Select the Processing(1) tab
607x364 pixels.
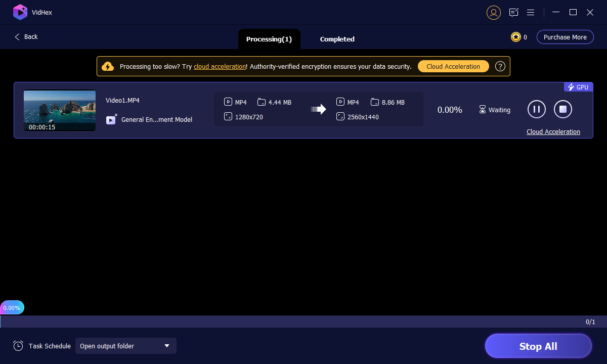[x=269, y=39]
